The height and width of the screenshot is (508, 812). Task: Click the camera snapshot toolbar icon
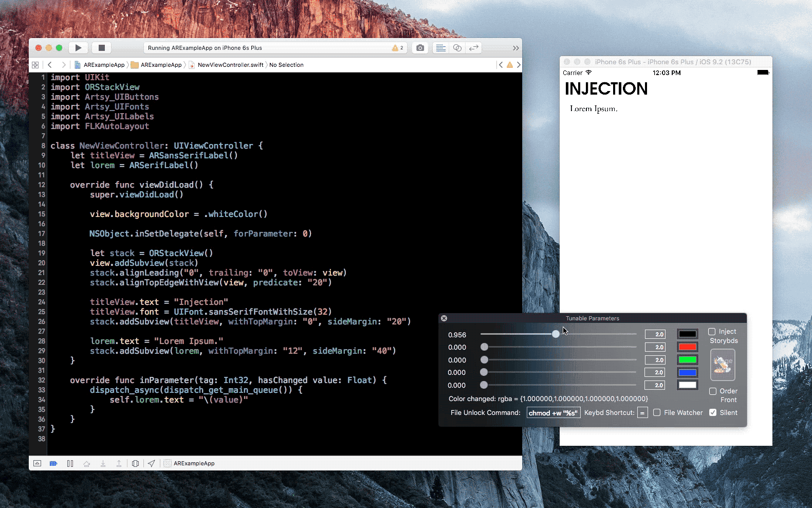pyautogui.click(x=420, y=48)
